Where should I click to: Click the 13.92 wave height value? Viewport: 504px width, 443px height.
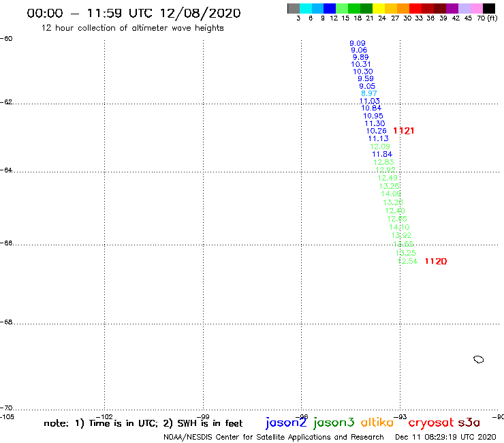pyautogui.click(x=401, y=235)
